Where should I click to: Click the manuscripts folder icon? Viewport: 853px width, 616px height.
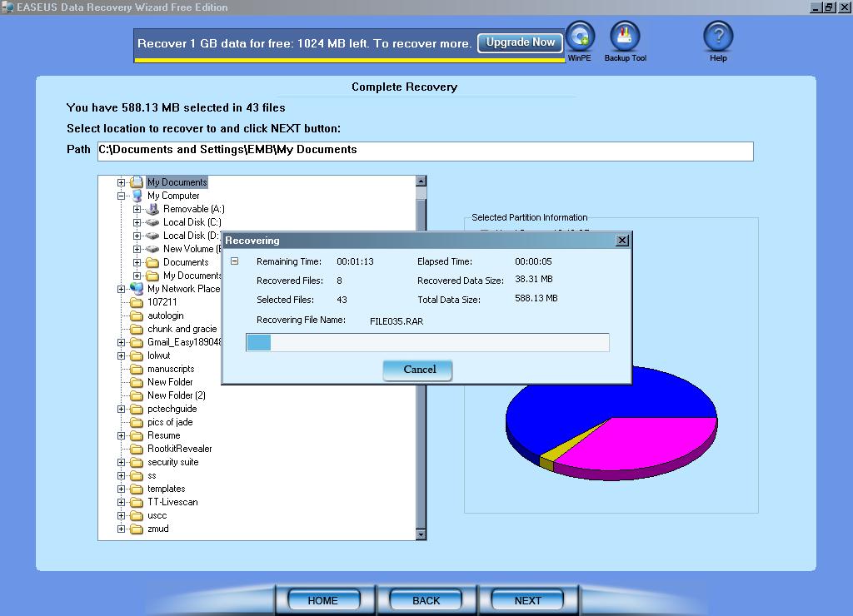tap(137, 369)
